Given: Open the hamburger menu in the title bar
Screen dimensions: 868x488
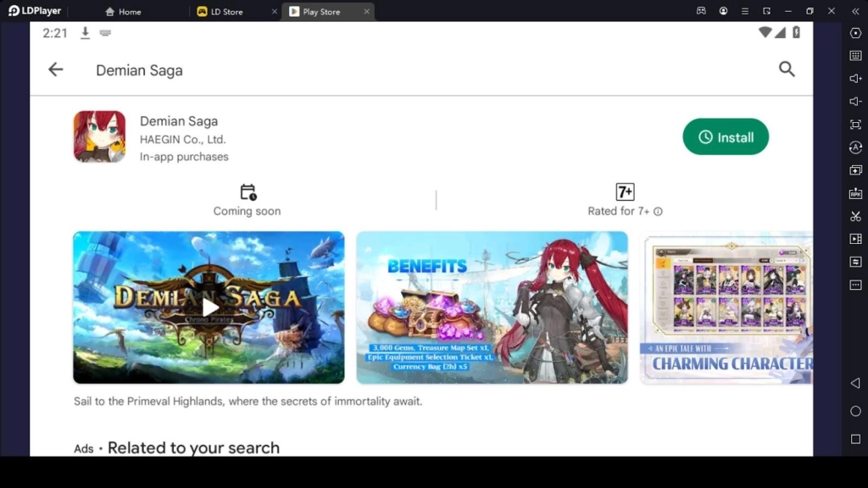Looking at the screenshot, I should pyautogui.click(x=744, y=11).
